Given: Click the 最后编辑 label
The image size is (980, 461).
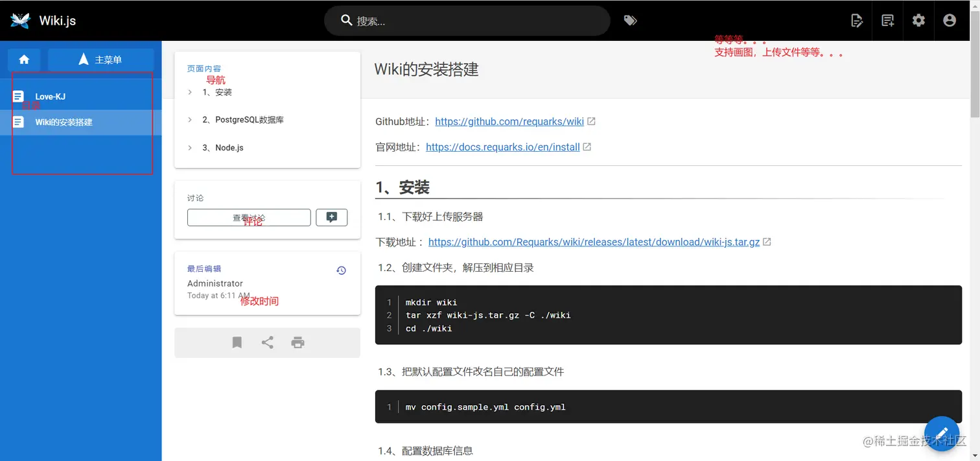Looking at the screenshot, I should pyautogui.click(x=204, y=268).
